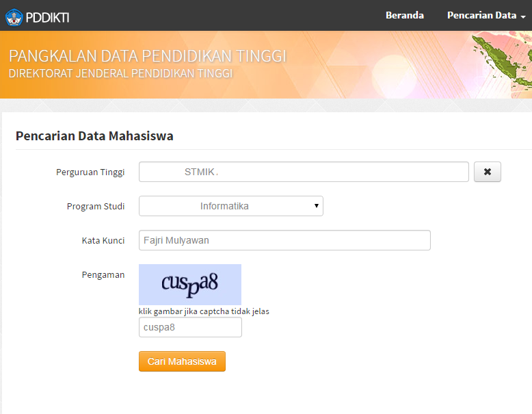Click 'DIREKTORAT JENDERAL PENDIDIKAN TINGGI' banner subtitle
532x414 pixels.
[121, 73]
